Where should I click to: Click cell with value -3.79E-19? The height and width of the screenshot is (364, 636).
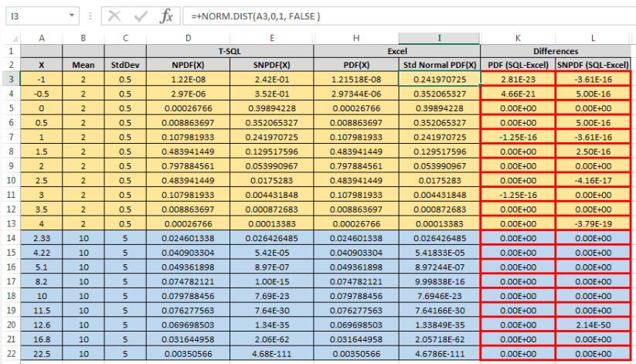(x=593, y=223)
